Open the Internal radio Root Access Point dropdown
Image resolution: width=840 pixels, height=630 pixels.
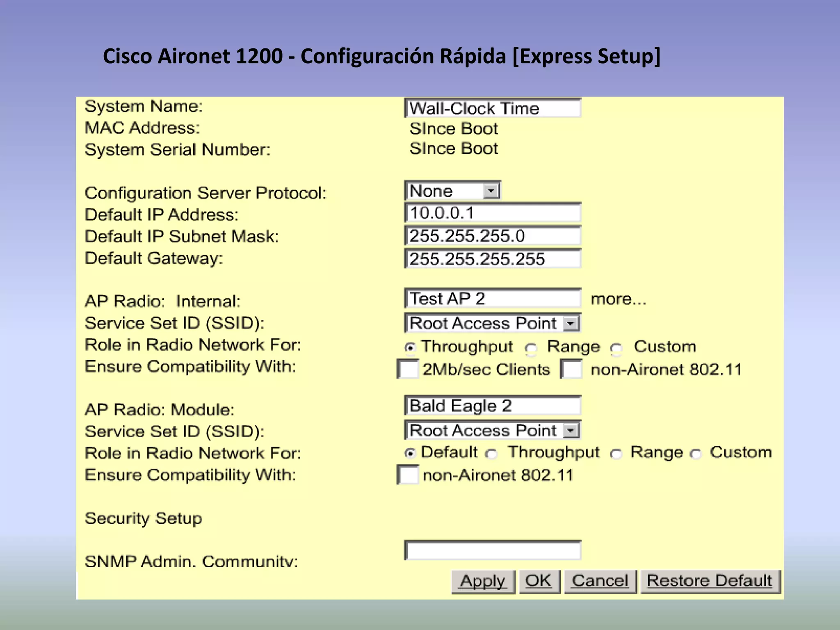coord(492,323)
